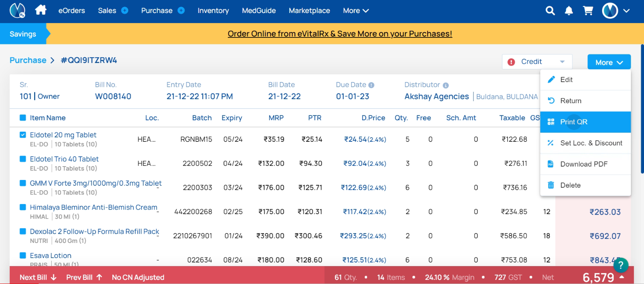Open MedGuide
Image resolution: width=644 pixels, height=284 pixels.
pyautogui.click(x=259, y=11)
